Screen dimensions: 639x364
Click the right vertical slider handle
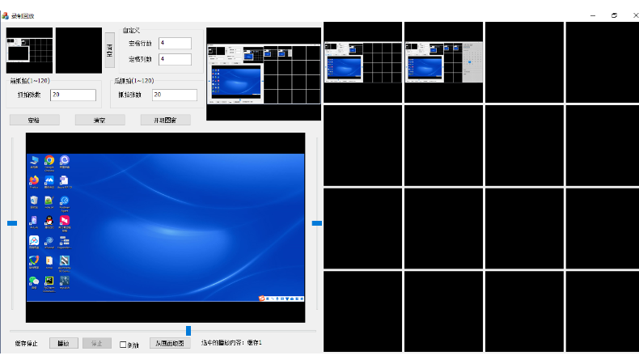pos(316,223)
